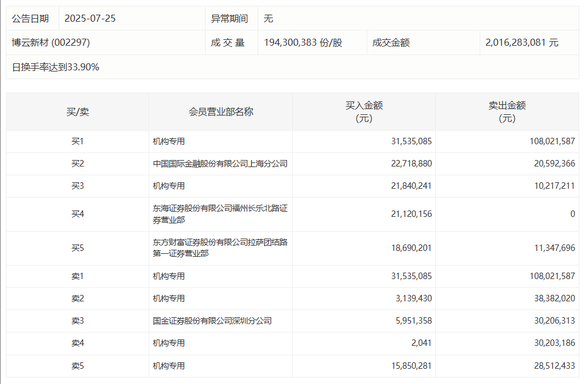
Task: Click the 卖出金额 (元) column header
Action: coord(507,111)
